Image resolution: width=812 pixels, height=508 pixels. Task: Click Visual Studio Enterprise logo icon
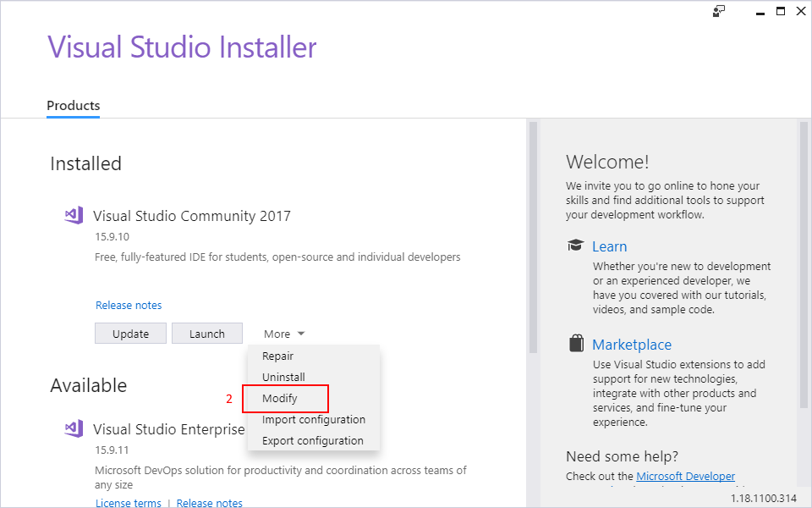point(74,428)
